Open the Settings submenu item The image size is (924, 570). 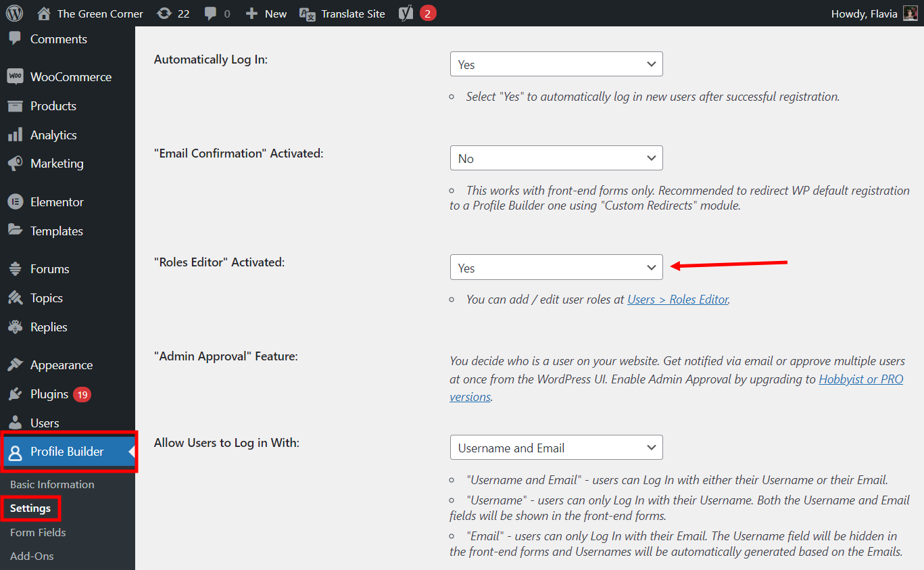click(x=30, y=508)
